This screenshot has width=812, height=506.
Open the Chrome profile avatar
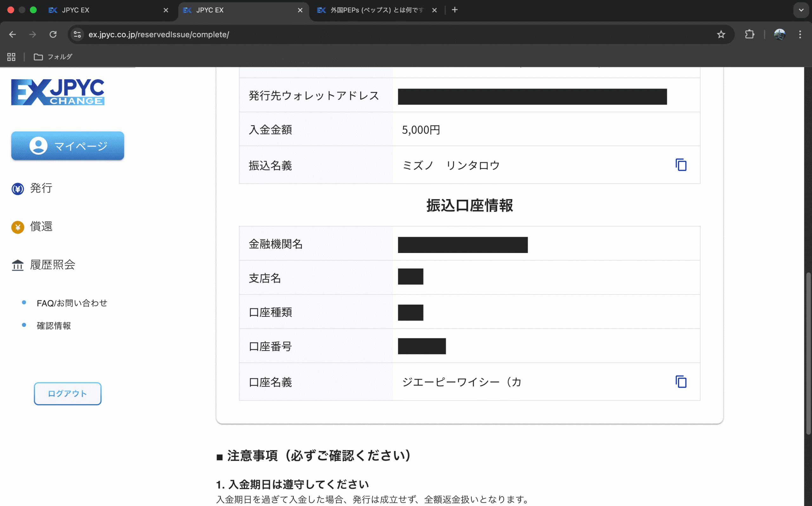pos(780,35)
